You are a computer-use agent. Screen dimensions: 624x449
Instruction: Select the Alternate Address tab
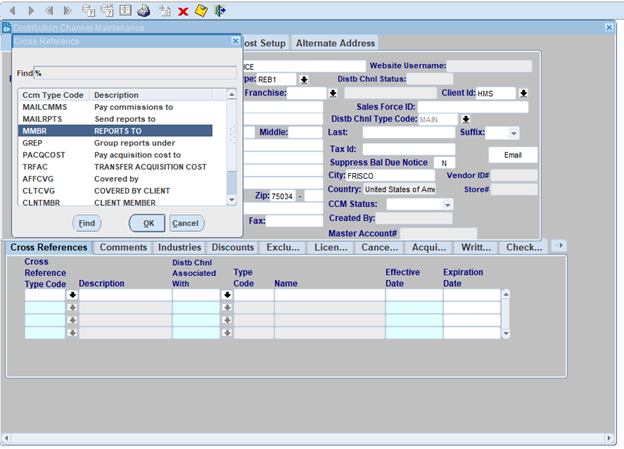click(x=335, y=43)
